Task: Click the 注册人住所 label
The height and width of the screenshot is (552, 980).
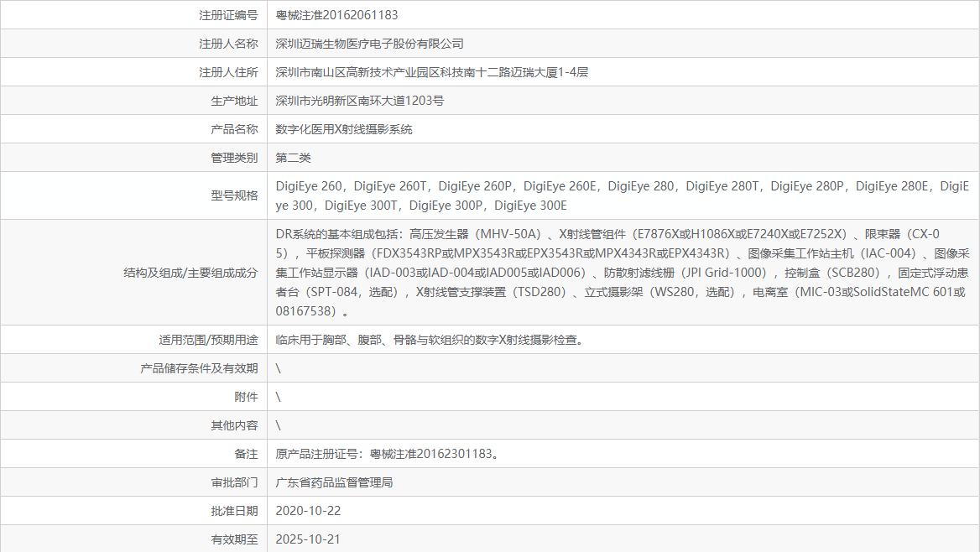Action: coord(228,72)
